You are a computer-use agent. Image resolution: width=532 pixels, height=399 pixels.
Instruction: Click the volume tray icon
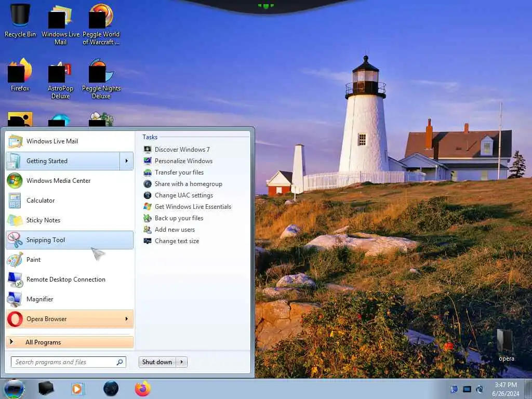point(480,389)
